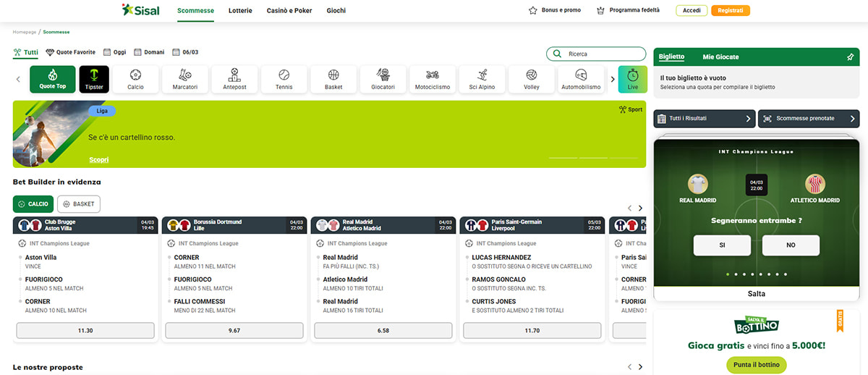Screen dimensions: 868x375
Task: Select the 11.30 odds for Club Brugge
Action: [85, 330]
